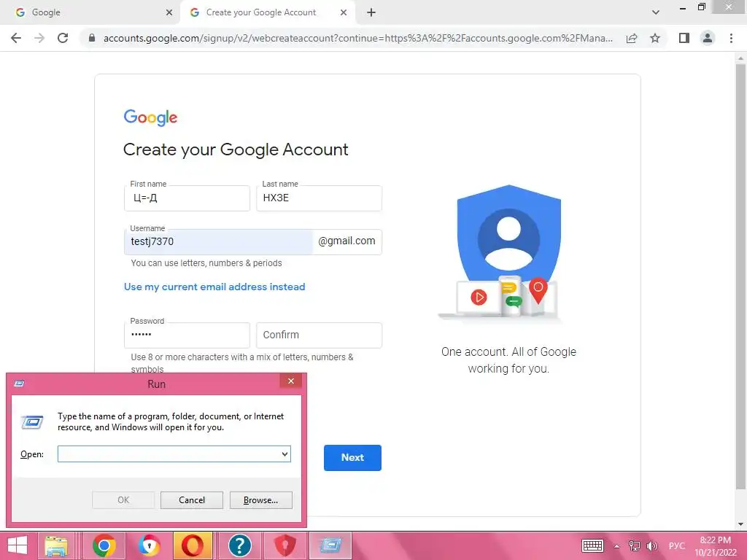Click Browse... in the Run dialog
The height and width of the screenshot is (560, 747).
(260, 500)
